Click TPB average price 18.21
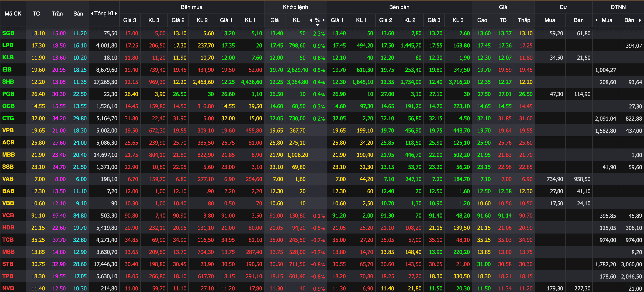644x292 pixels. (505, 276)
